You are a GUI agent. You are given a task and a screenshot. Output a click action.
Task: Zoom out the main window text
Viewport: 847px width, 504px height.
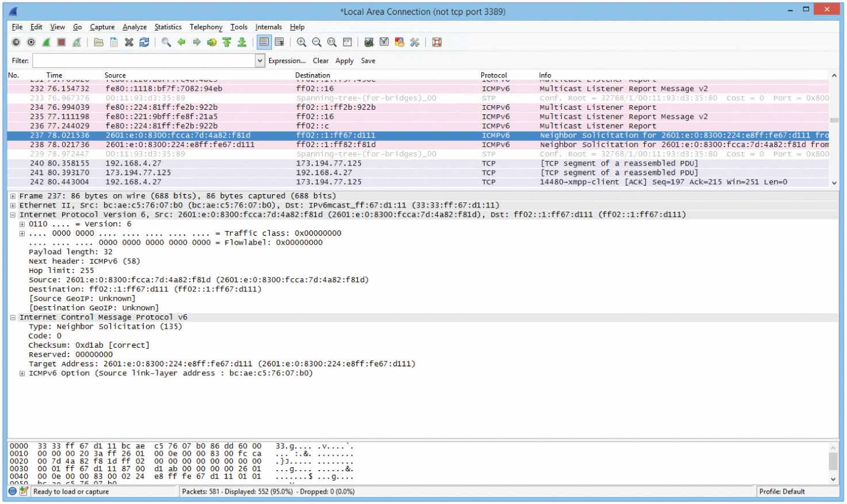(317, 42)
